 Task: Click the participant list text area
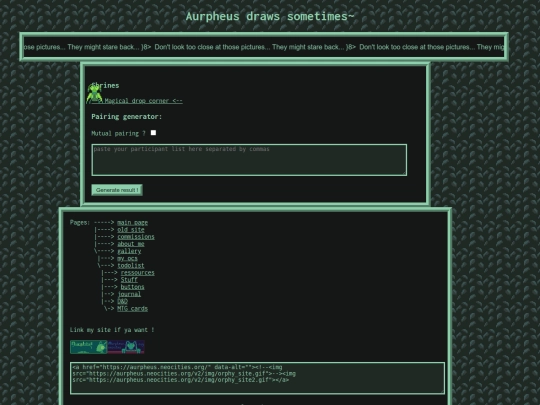pyautogui.click(x=249, y=160)
